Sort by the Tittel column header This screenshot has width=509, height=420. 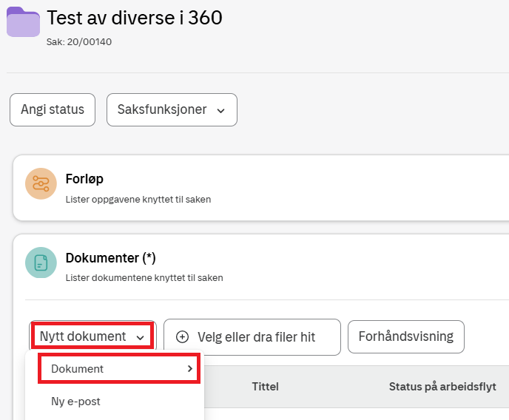[x=265, y=386]
